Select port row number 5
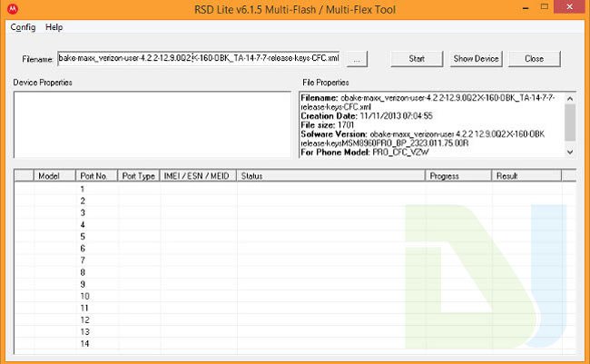590x364 pixels. pyautogui.click(x=295, y=236)
